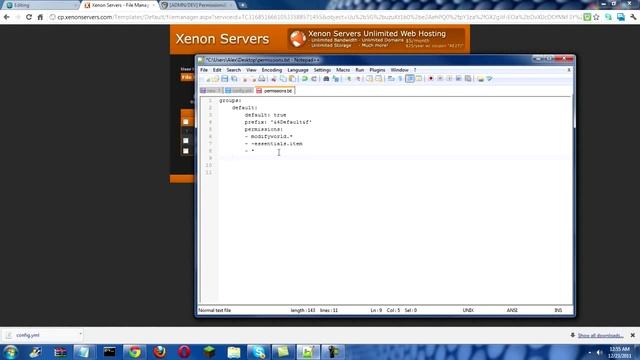Open the Replace toolbar icon
This screenshot has width=640, height=360.
pyautogui.click(x=336, y=78)
